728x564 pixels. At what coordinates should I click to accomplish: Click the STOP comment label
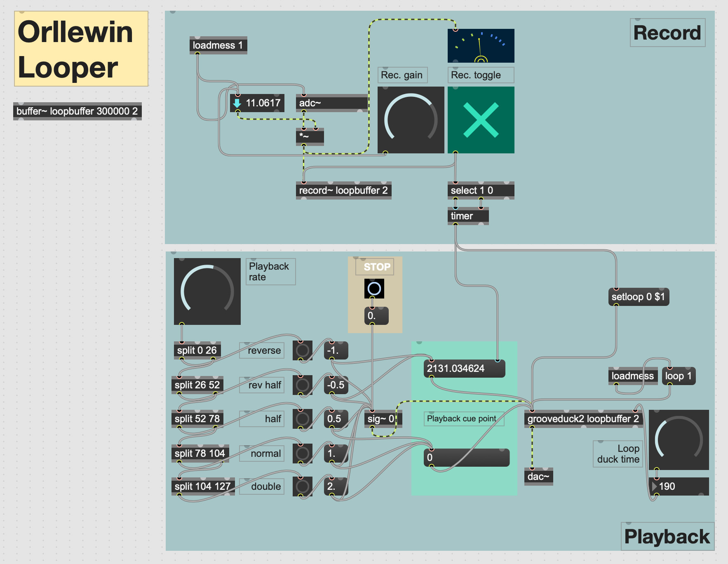pos(375,267)
